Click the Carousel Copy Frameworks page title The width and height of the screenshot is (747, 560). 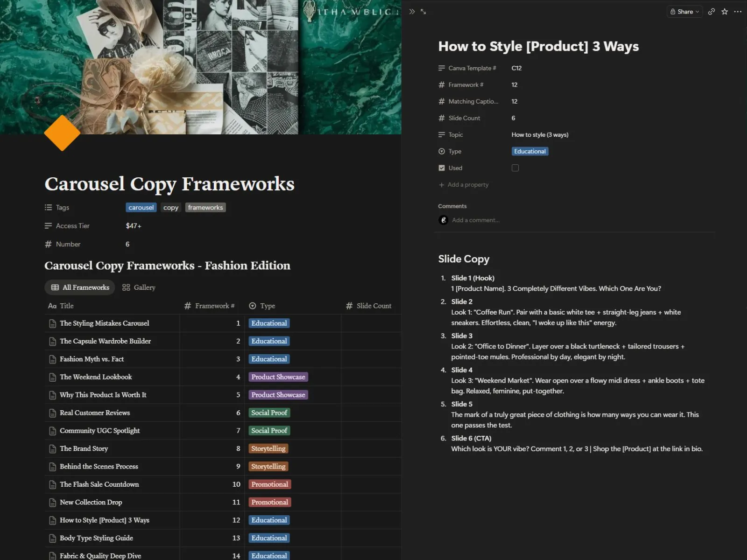click(169, 184)
